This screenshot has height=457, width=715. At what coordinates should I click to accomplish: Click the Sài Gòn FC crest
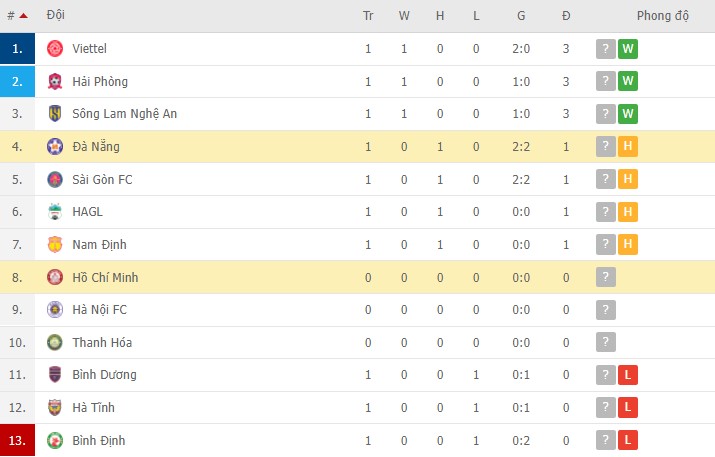pos(55,180)
